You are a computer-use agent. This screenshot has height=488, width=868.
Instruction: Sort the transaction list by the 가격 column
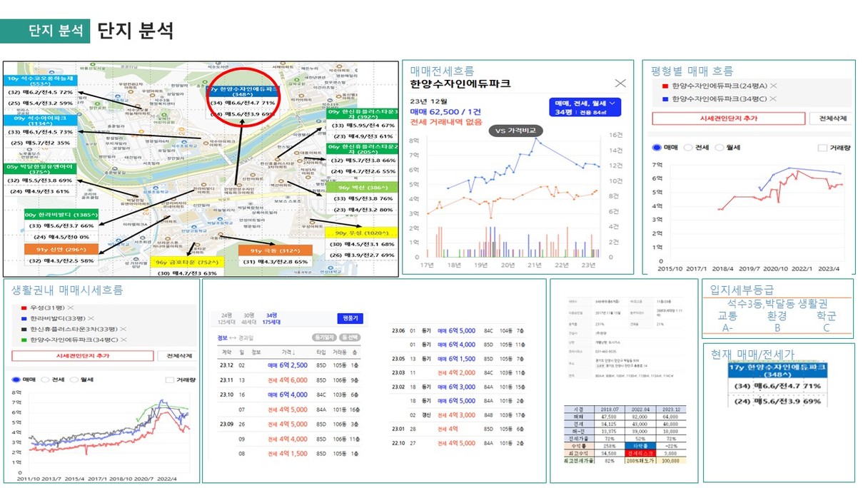click(x=287, y=351)
